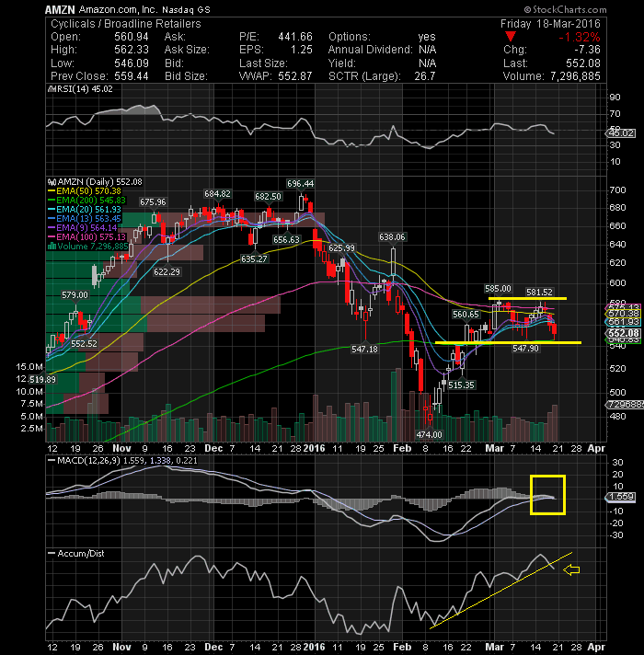Click the 684.82 price label

(217, 194)
